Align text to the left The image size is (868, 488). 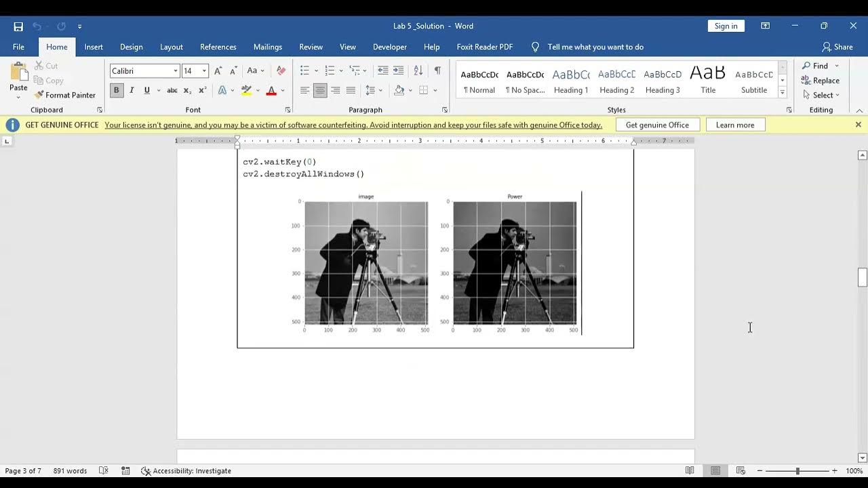tap(305, 90)
